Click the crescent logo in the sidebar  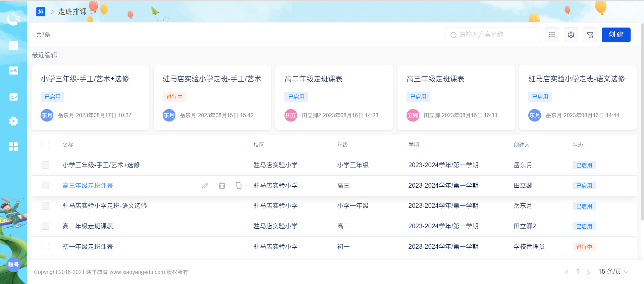pos(13,19)
